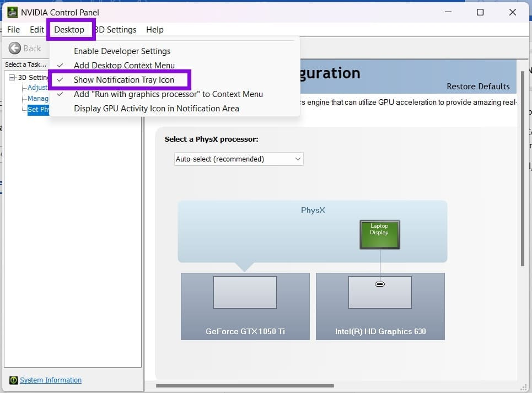Image resolution: width=532 pixels, height=393 pixels.
Task: Click the Intel(R) HD Graphics 630 card
Action: (380, 306)
